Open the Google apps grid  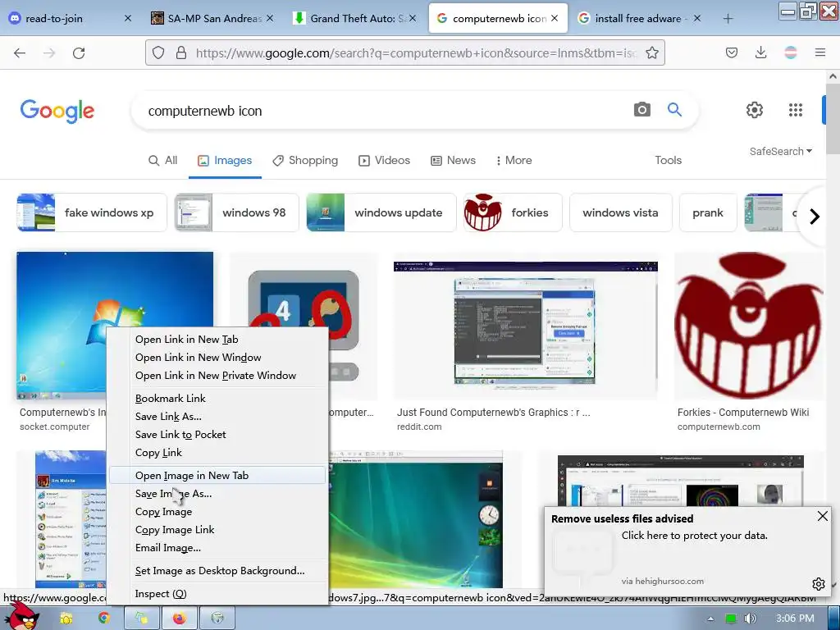796,110
